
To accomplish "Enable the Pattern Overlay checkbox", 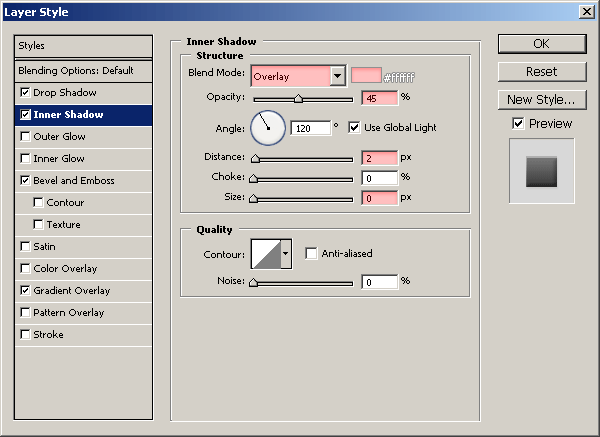I will click(x=25, y=313).
